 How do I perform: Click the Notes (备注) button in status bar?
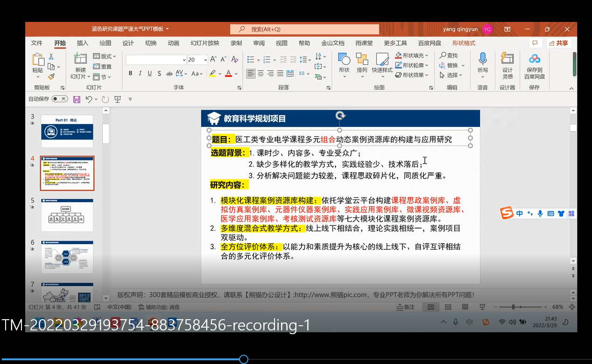pyautogui.click(x=405, y=307)
